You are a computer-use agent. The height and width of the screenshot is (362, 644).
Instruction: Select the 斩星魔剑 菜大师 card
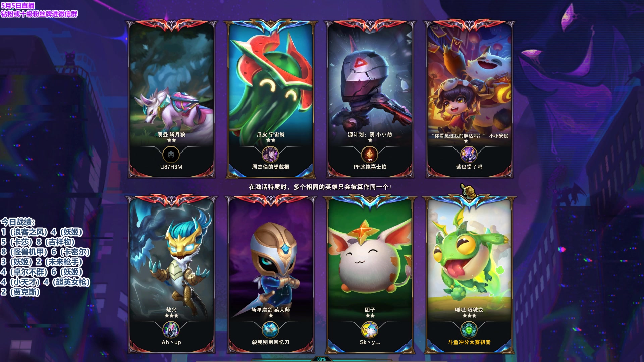(x=271, y=275)
